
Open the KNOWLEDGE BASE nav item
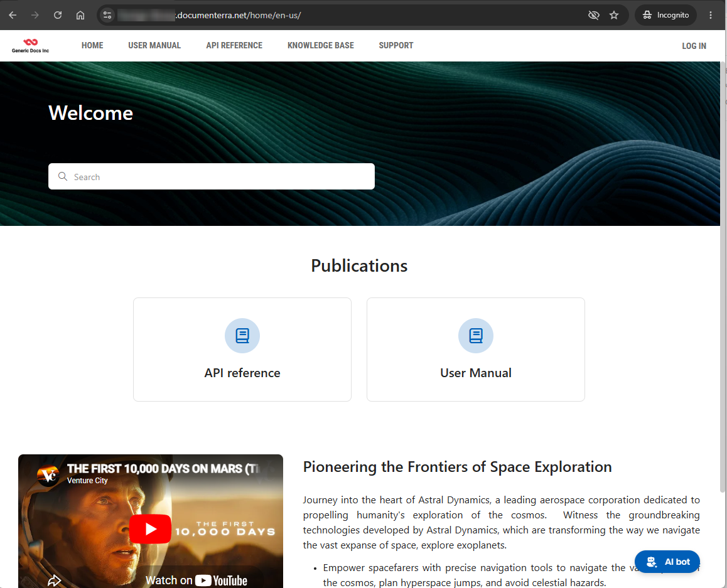coord(320,45)
